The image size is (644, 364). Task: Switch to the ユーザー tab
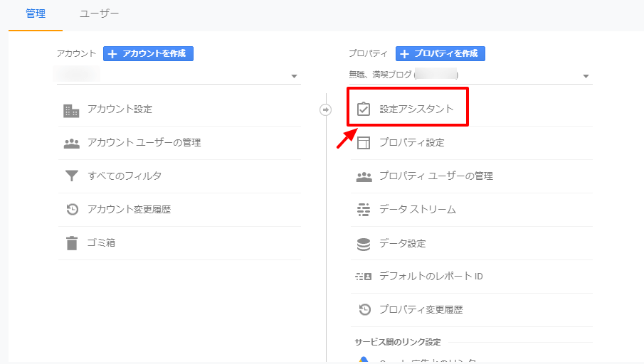tap(99, 14)
